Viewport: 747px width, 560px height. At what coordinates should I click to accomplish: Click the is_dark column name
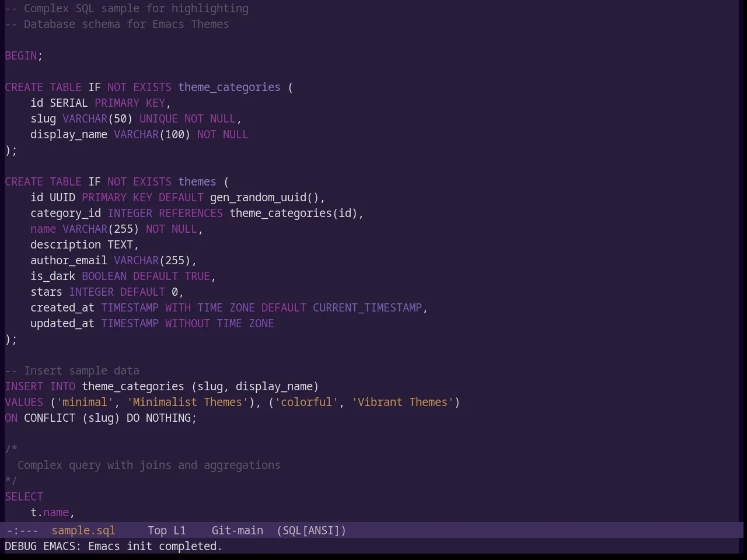(x=53, y=276)
